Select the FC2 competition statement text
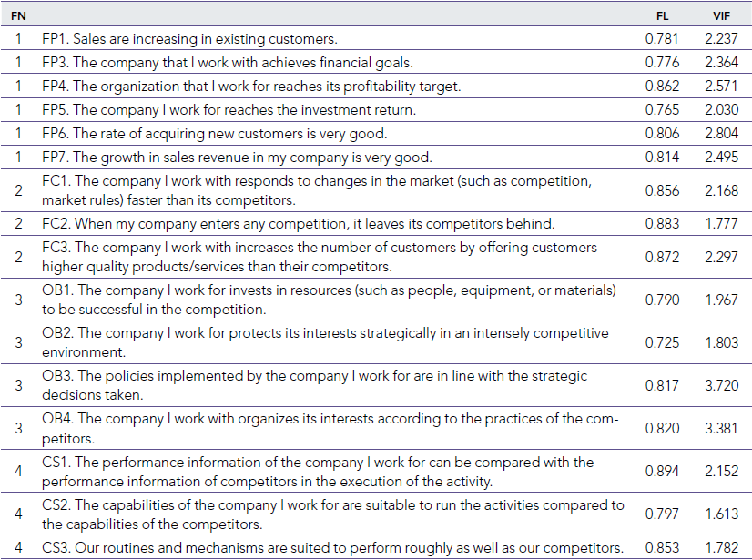The image size is (752, 560). [x=298, y=224]
